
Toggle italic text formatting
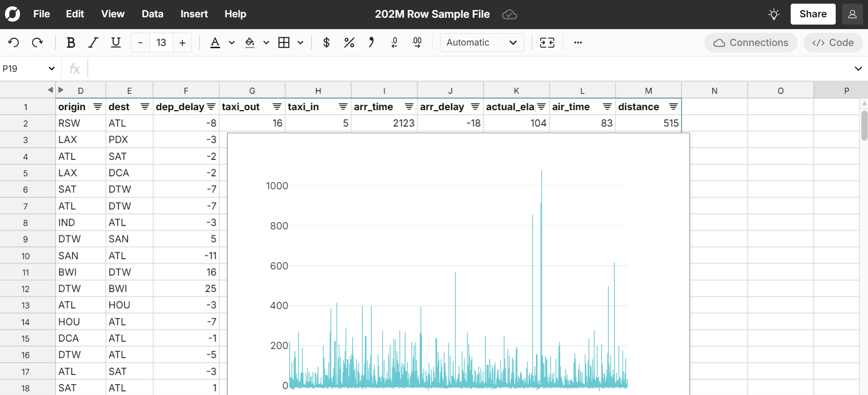tap(93, 43)
